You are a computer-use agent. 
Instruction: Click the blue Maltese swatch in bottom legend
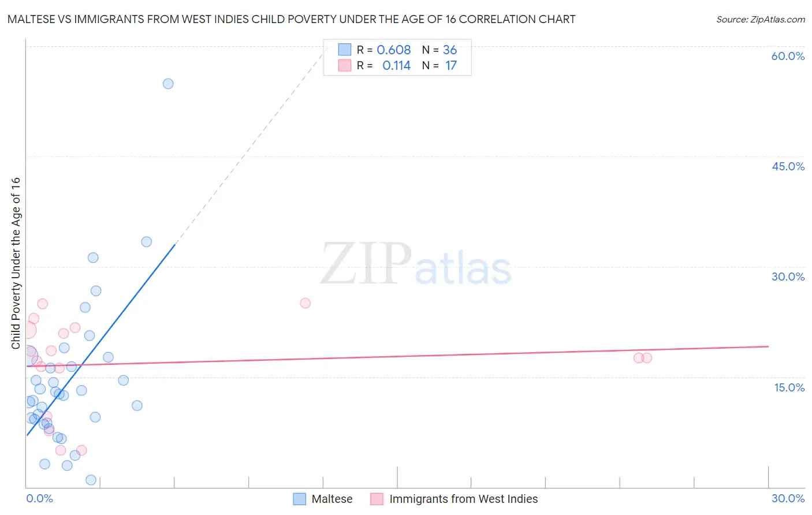299,499
